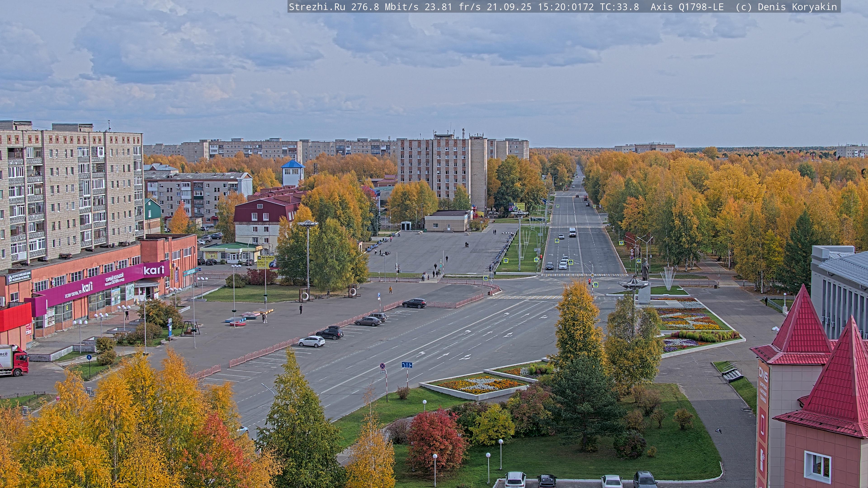
Task: Click the blue lane direction road sign
Action: pos(407,365)
